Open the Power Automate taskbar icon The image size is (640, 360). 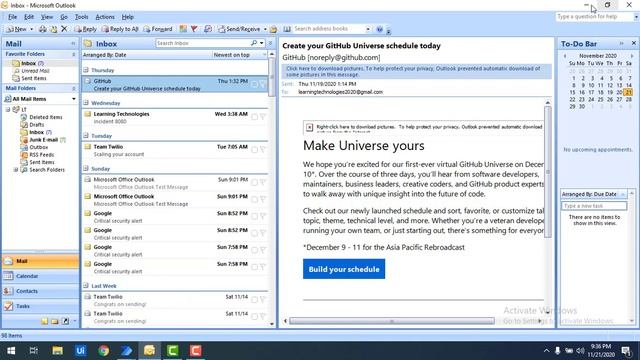click(127, 351)
